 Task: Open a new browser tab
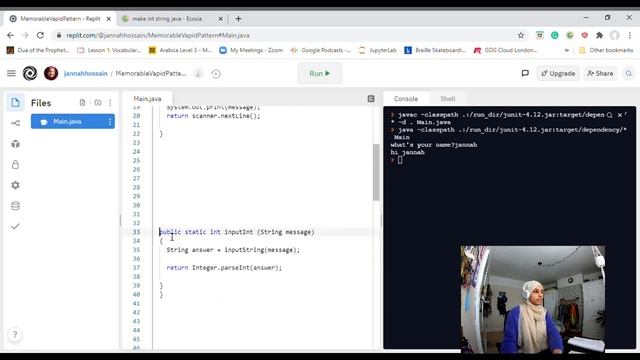238,19
